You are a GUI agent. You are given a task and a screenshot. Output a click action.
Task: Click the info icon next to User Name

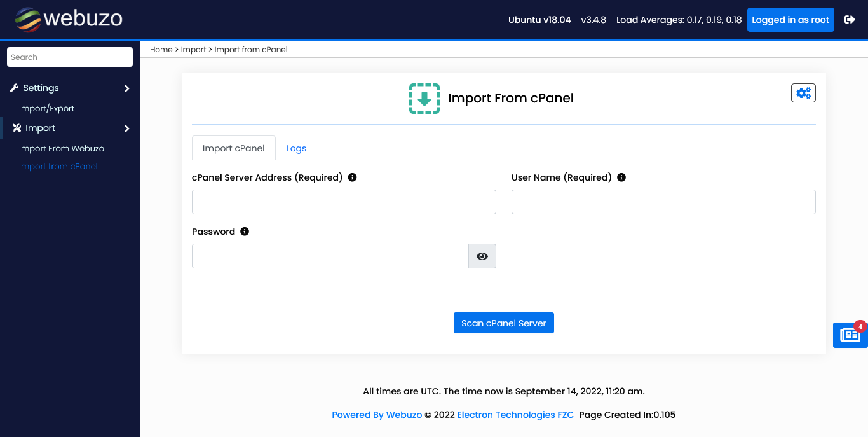point(621,177)
